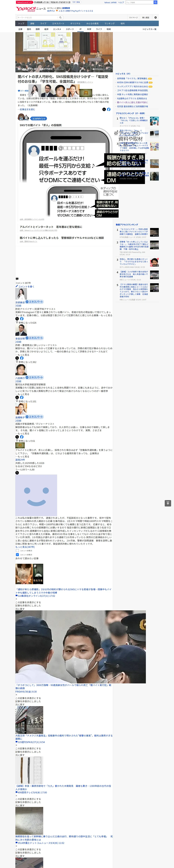Expand 多田文明's comment with もっと見る

point(23,355)
